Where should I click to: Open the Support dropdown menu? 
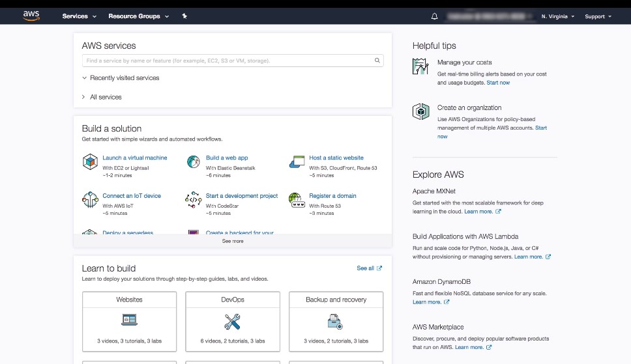(598, 16)
